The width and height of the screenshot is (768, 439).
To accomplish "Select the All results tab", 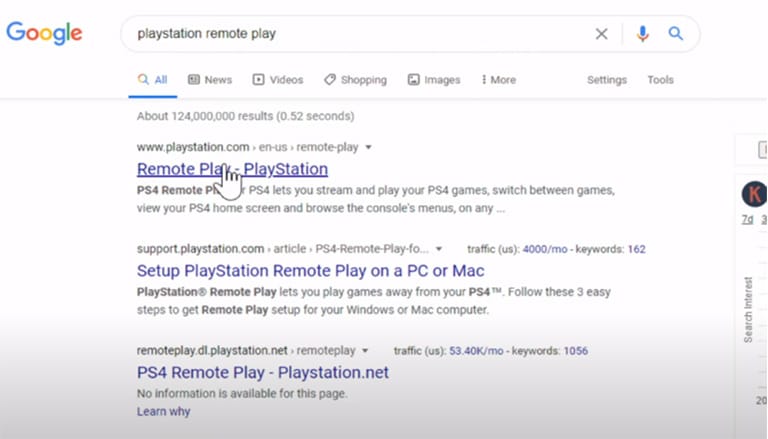I will 153,80.
